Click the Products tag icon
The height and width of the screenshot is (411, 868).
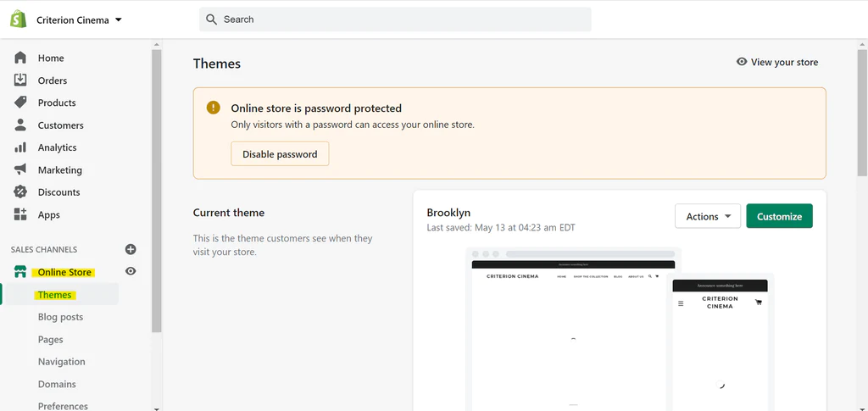[20, 103]
